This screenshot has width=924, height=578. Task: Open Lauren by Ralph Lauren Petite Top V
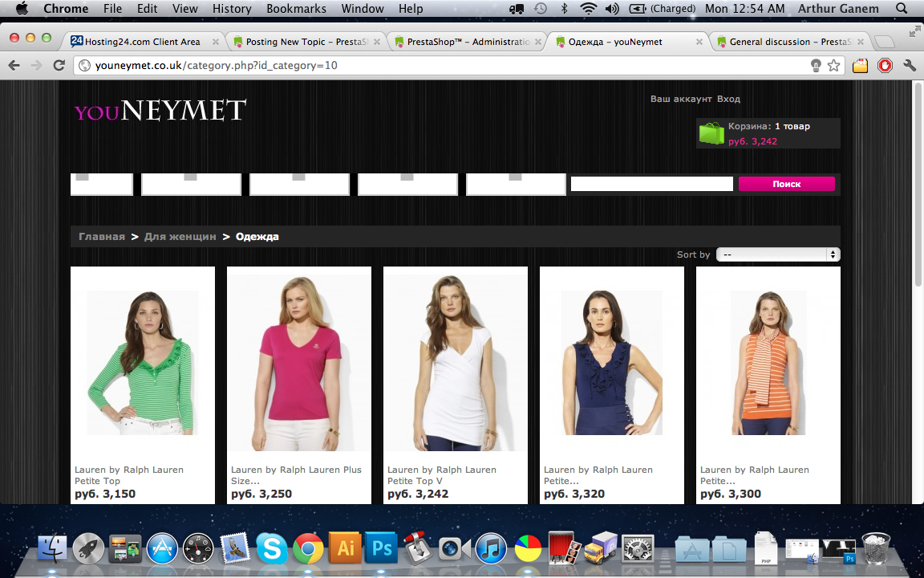click(x=442, y=475)
